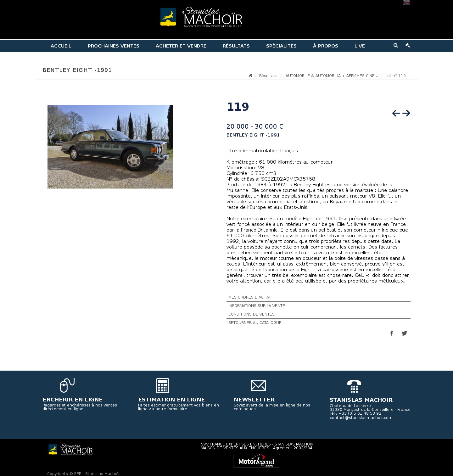Click contact@stanislasmachoir.com email
The image size is (453, 476).
coord(361,418)
